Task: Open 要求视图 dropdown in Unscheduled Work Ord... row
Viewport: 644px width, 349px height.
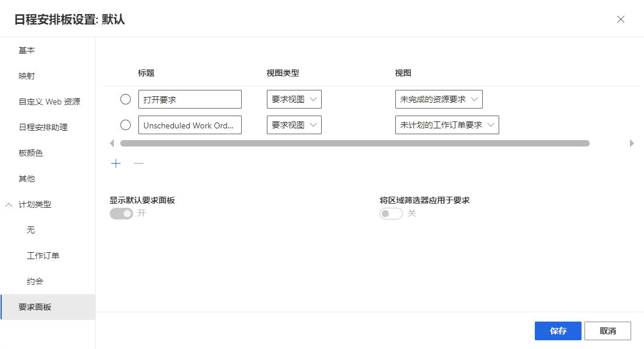Action: point(294,125)
